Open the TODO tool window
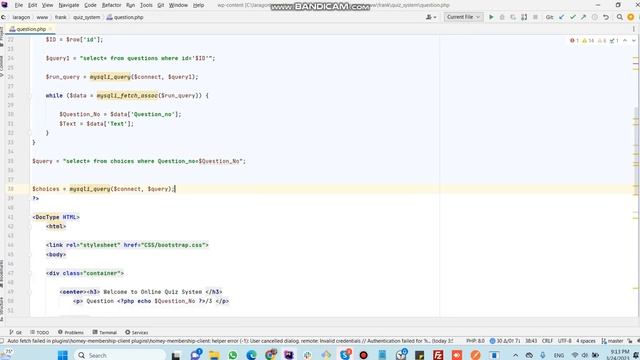Image resolution: width=640 pixels, height=360 pixels. [39, 332]
